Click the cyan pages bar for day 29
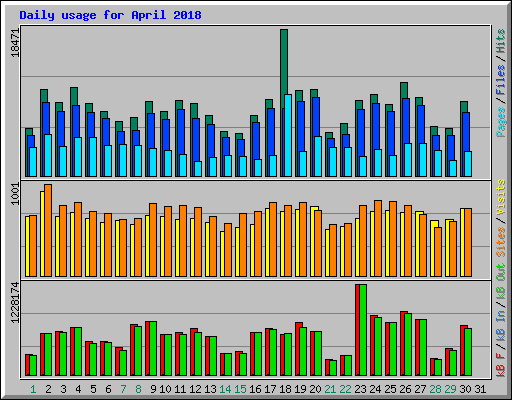 [453, 168]
